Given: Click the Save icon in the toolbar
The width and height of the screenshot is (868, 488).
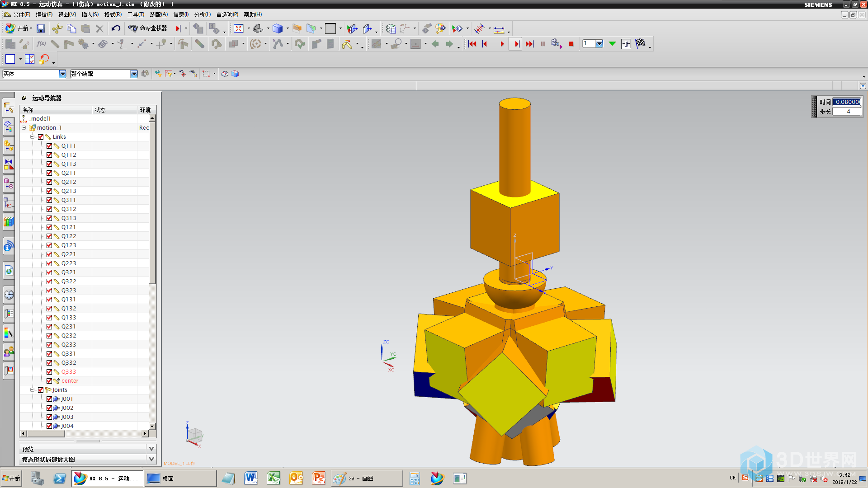Looking at the screenshot, I should 41,28.
